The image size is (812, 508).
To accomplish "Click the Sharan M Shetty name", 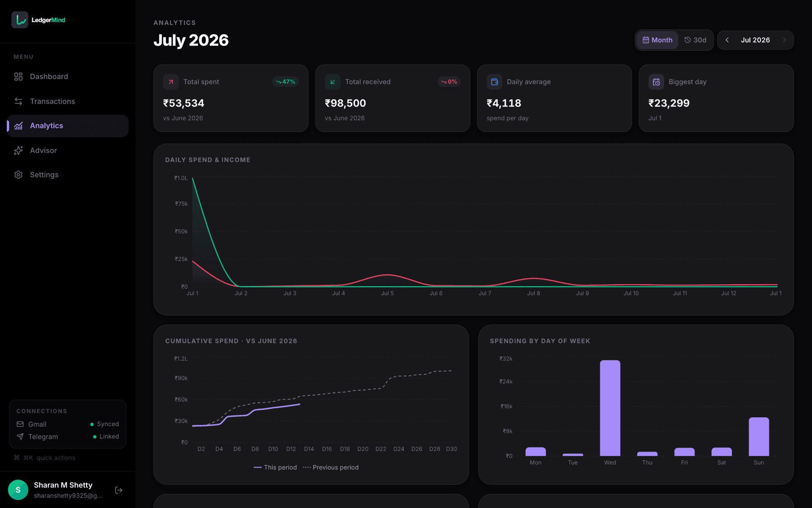I will coord(63,485).
